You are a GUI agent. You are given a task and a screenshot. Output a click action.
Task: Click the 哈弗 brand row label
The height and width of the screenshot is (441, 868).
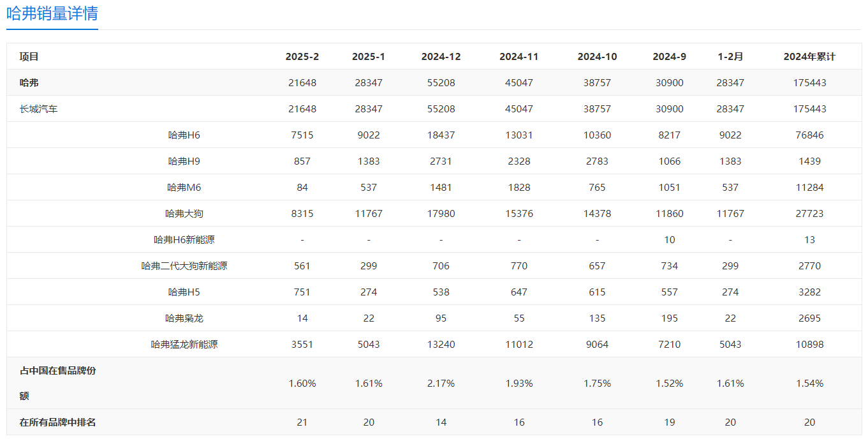29,83
